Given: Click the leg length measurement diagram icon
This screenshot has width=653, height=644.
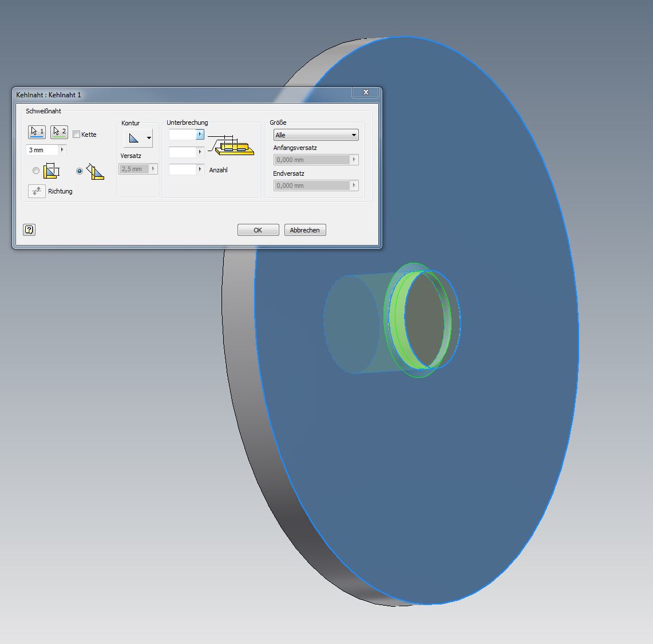Looking at the screenshot, I should 52,171.
